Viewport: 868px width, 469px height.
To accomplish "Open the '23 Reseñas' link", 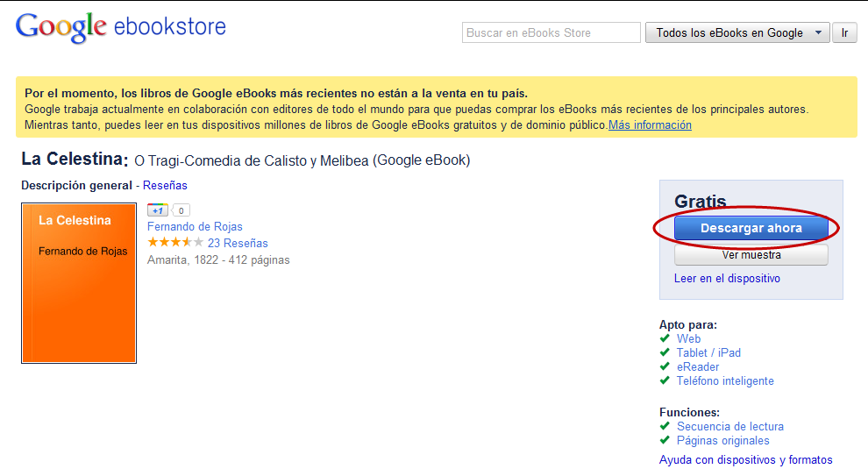I will pos(238,244).
